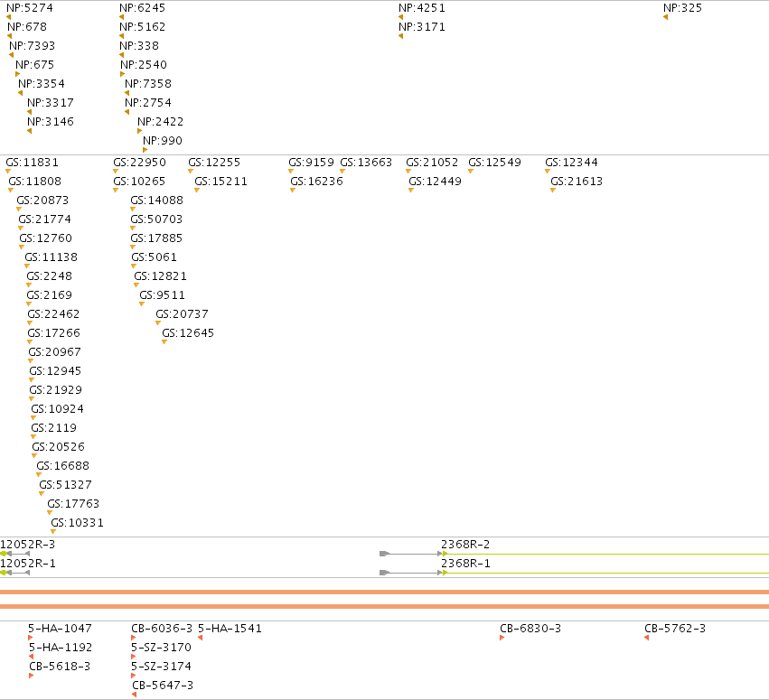Click the NP:4251 label
This screenshot has width=769, height=700.
point(422,8)
